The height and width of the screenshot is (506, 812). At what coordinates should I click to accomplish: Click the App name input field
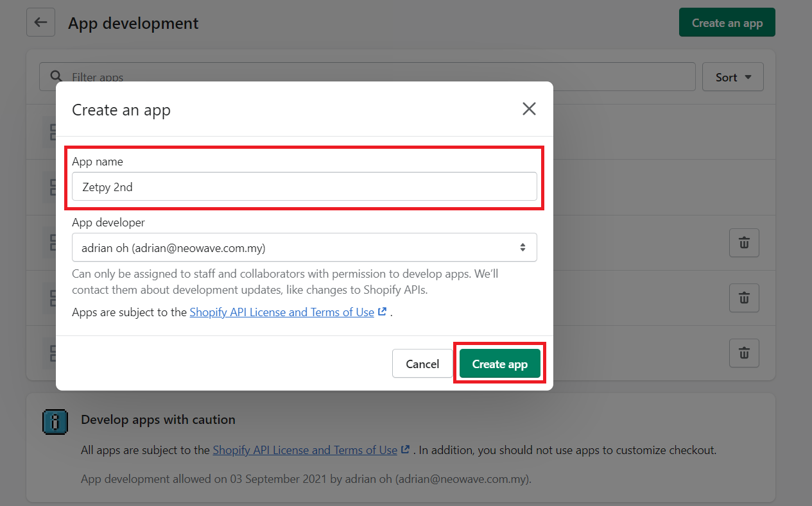pos(304,187)
